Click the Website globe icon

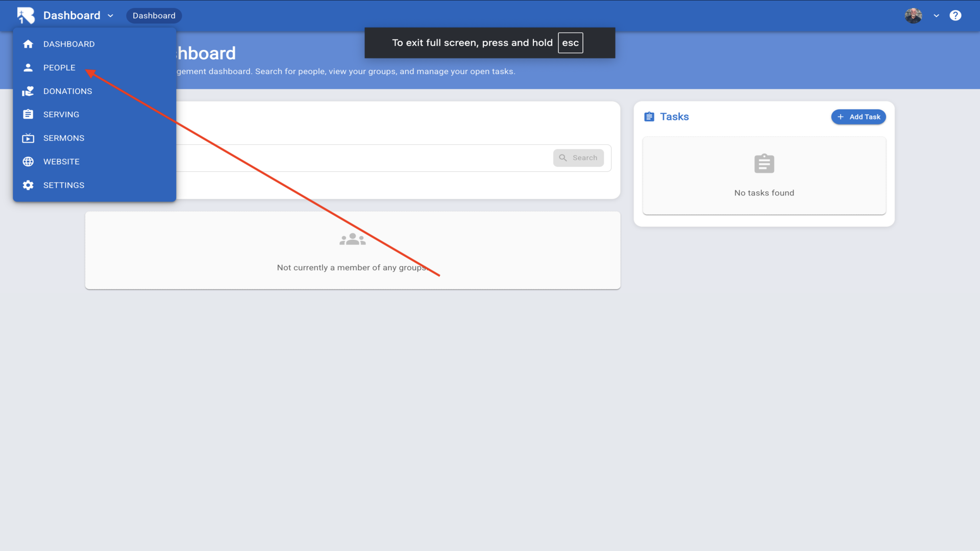pyautogui.click(x=28, y=162)
